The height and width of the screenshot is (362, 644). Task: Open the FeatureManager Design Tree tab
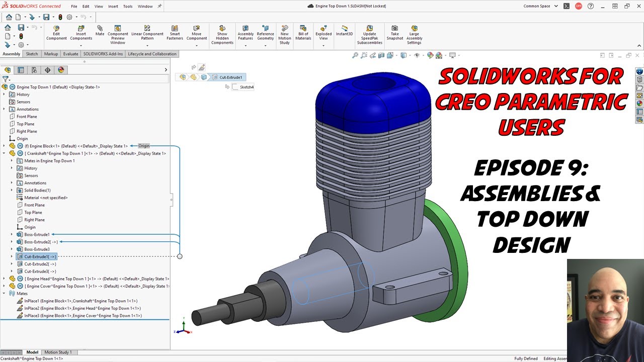tap(8, 70)
